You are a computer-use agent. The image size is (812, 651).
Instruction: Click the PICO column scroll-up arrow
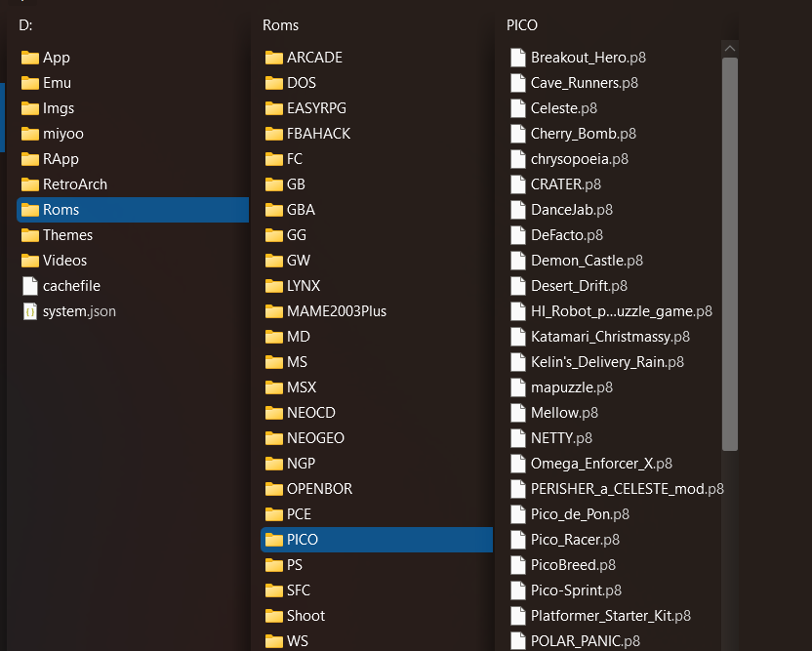click(730, 49)
